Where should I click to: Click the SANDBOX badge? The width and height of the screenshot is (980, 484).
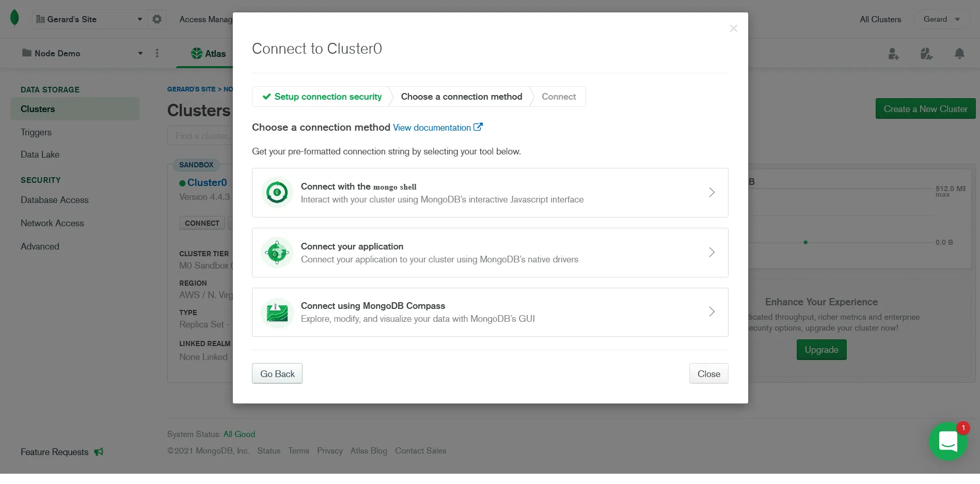(196, 165)
